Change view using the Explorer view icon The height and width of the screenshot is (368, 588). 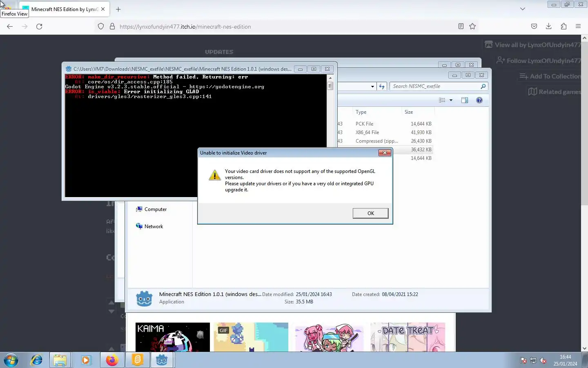tap(442, 100)
